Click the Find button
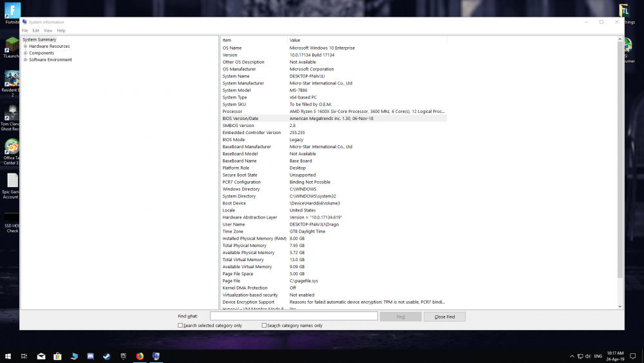This screenshot has height=363, width=644. click(401, 317)
